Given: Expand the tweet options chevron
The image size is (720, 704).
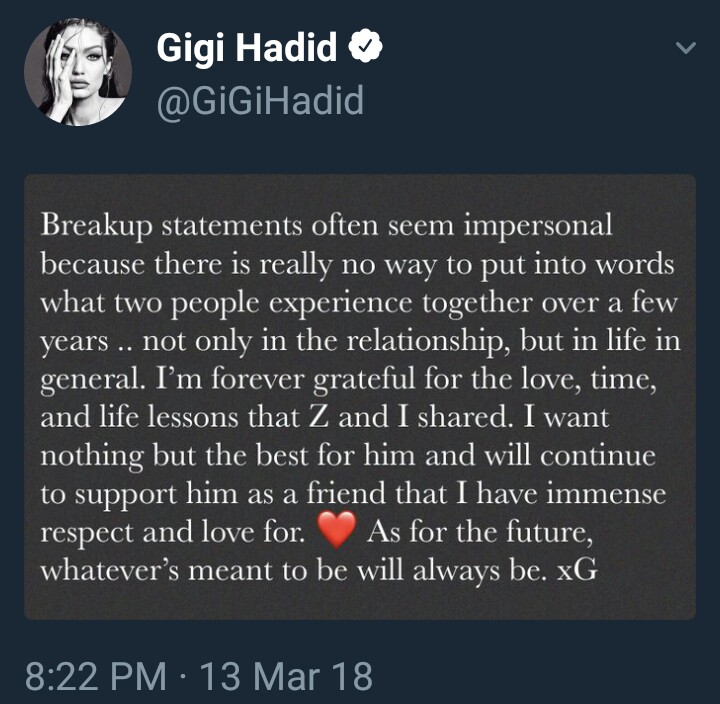Looking at the screenshot, I should click(686, 48).
